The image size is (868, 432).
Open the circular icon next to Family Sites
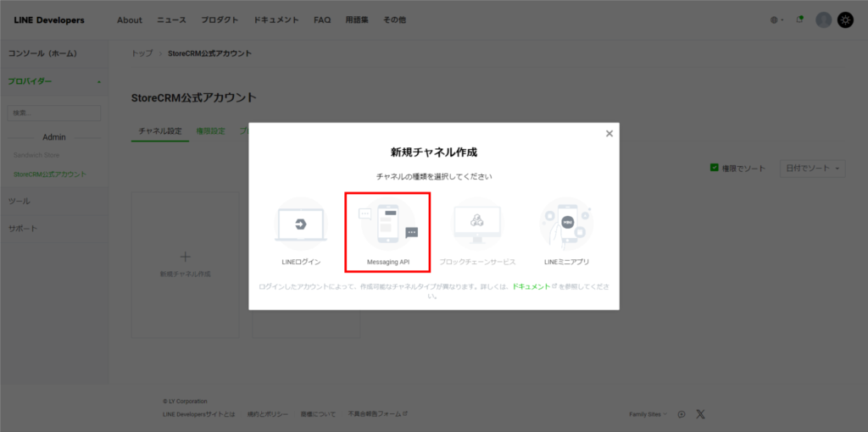682,413
